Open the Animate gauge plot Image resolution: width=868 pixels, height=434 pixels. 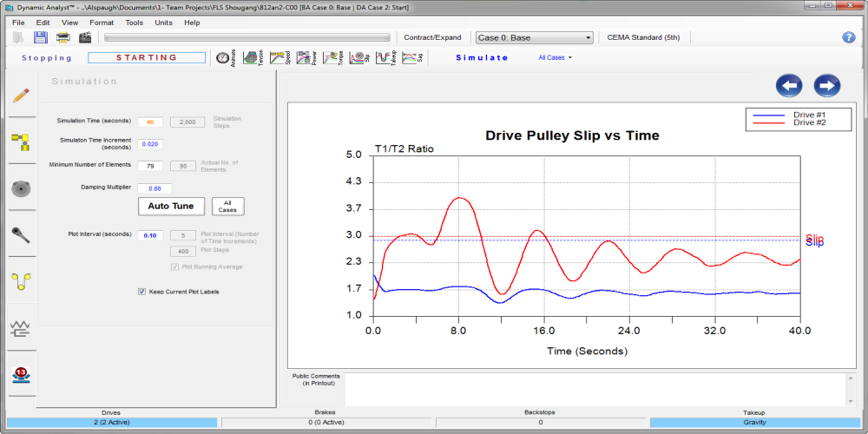click(x=226, y=58)
